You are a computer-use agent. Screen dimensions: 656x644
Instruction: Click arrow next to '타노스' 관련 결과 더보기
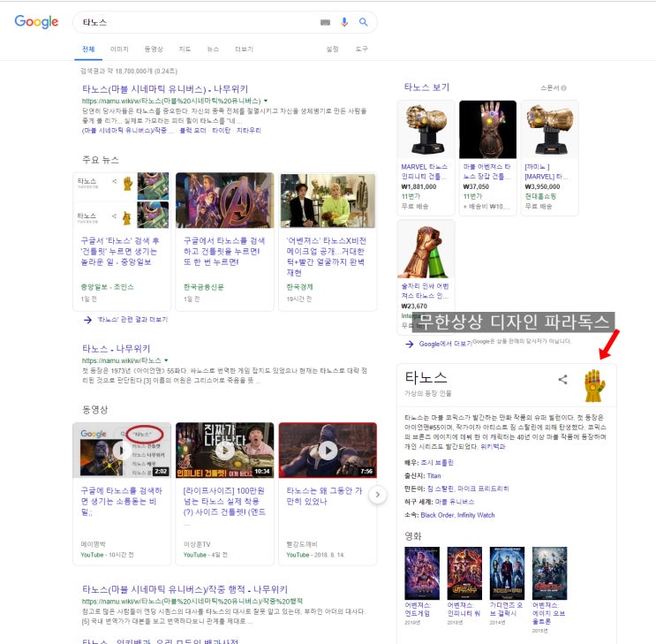tap(87, 320)
